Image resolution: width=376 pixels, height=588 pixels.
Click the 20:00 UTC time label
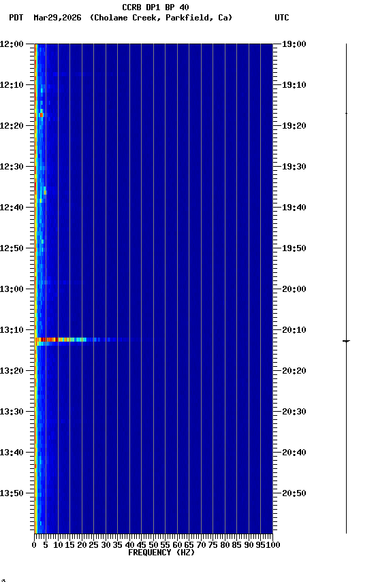tap(294, 289)
